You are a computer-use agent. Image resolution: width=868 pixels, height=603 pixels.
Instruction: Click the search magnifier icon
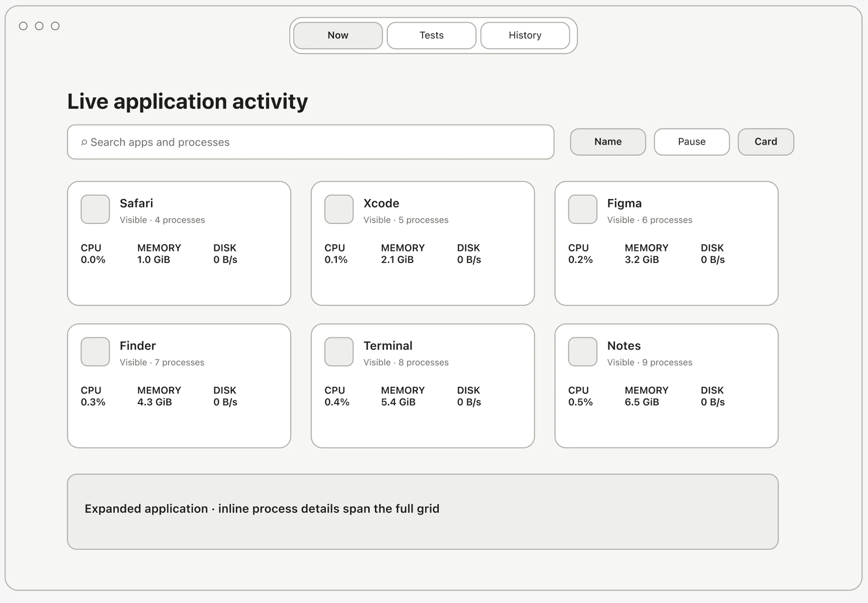[84, 142]
